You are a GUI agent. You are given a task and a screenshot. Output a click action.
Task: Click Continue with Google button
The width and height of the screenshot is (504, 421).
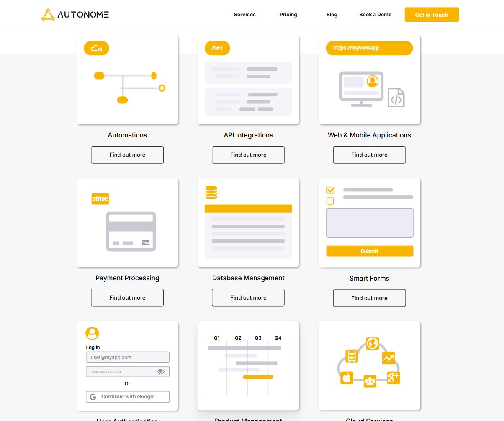tap(128, 397)
